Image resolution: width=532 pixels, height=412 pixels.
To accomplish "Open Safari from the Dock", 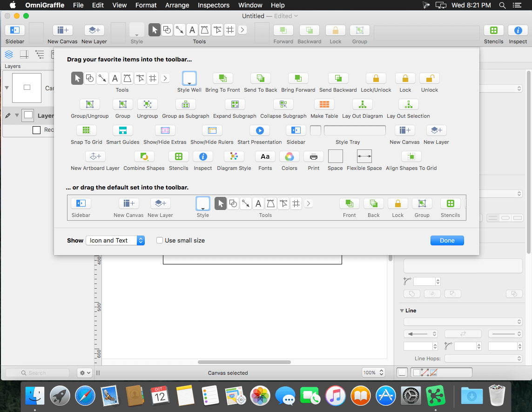I will (x=85, y=396).
